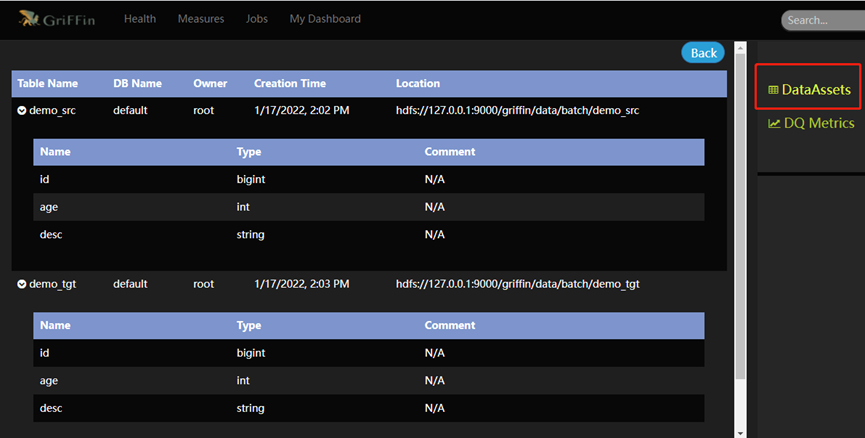Click the demo_src hdfs location path
The height and width of the screenshot is (438, 865).
(x=517, y=110)
